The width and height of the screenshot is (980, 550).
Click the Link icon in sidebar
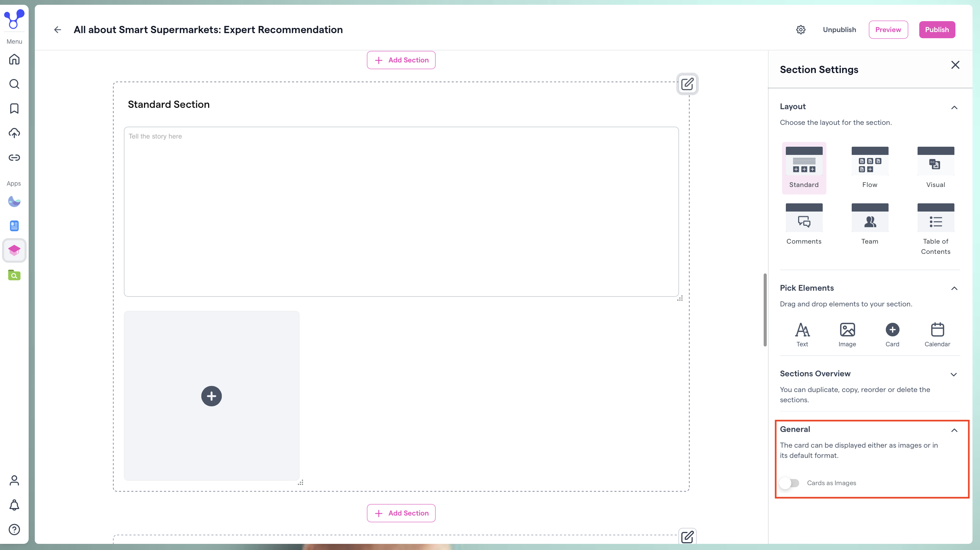[14, 158]
